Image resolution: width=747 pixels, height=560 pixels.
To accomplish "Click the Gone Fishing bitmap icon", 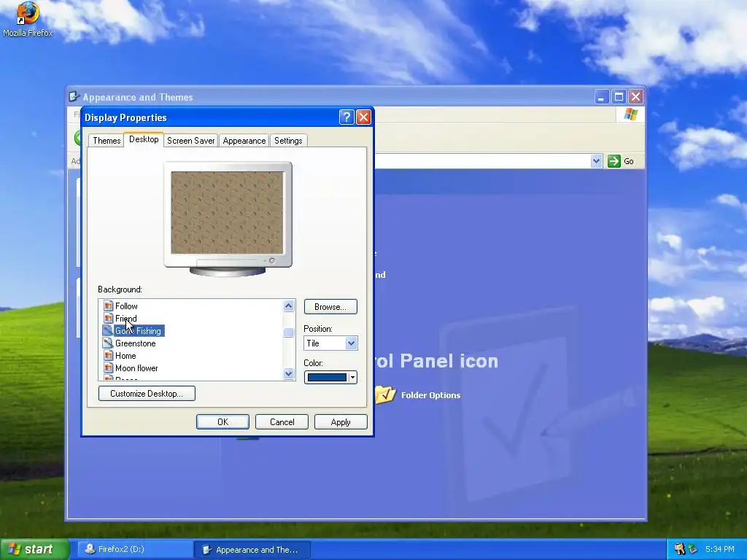I will pos(108,330).
